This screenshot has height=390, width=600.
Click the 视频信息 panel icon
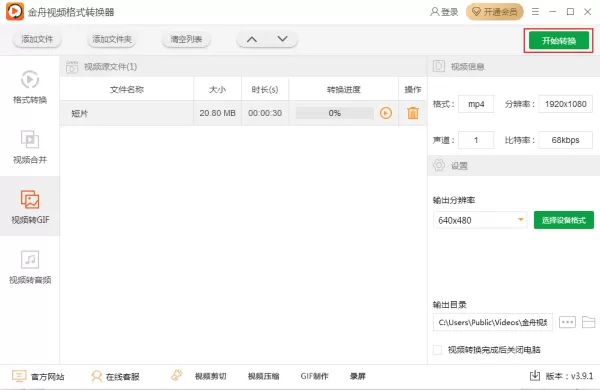(x=439, y=66)
